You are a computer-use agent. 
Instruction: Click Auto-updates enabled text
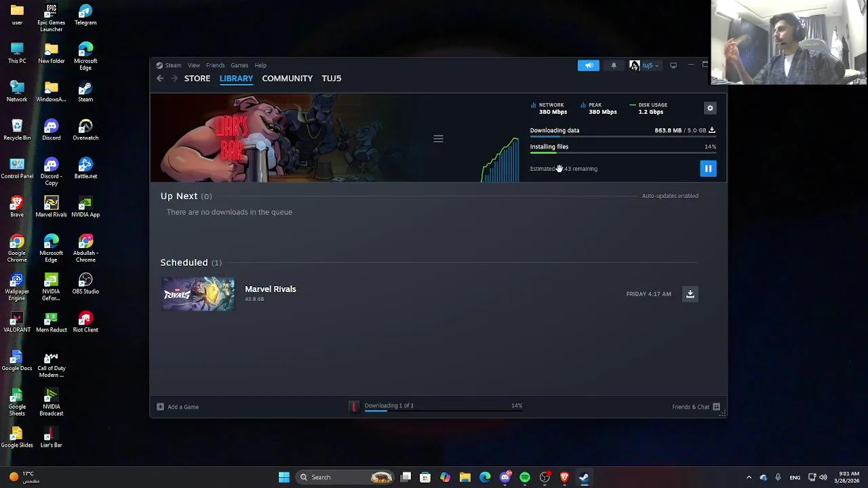coord(670,196)
